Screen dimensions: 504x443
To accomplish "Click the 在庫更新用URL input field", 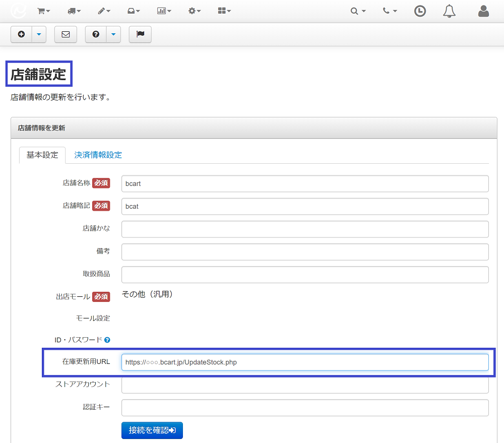I will (305, 362).
